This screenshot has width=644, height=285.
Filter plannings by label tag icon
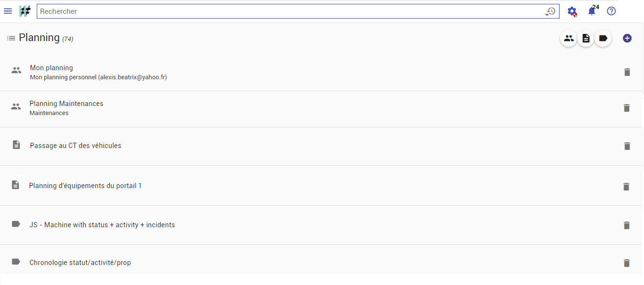click(x=603, y=38)
